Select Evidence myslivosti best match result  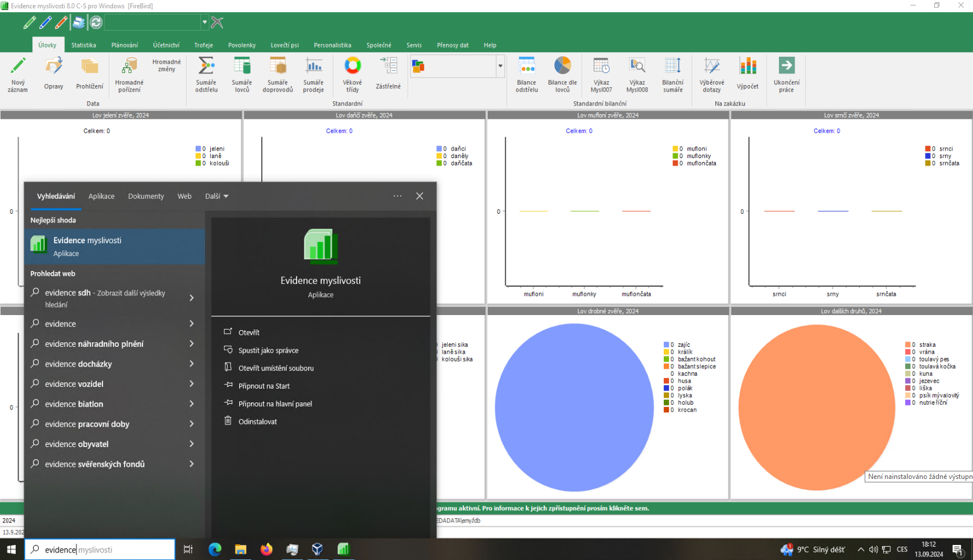115,247
